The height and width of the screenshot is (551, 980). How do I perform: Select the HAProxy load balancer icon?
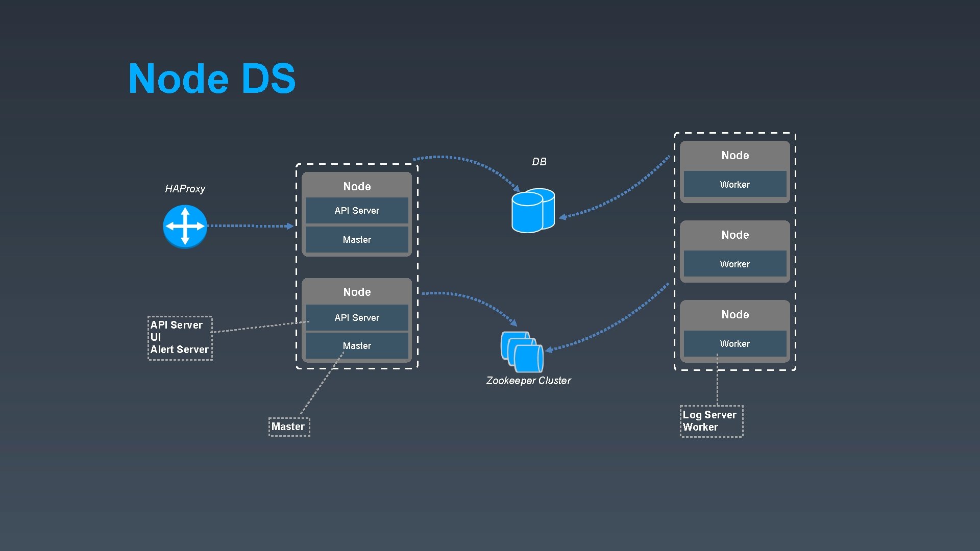click(x=185, y=226)
